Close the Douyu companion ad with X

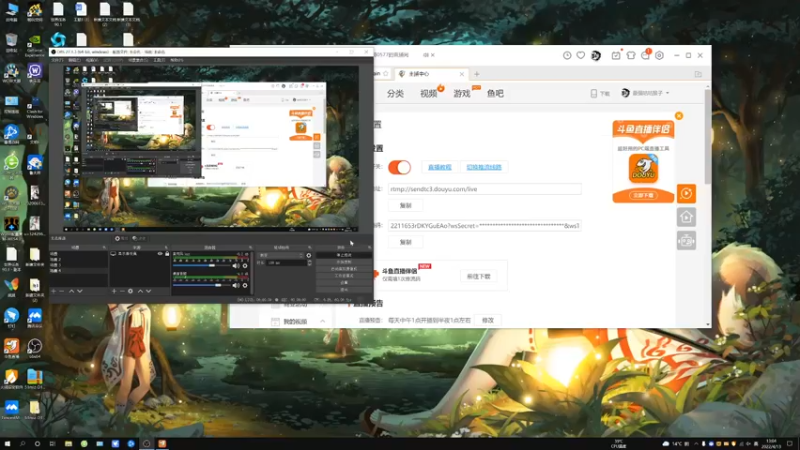tap(679, 116)
